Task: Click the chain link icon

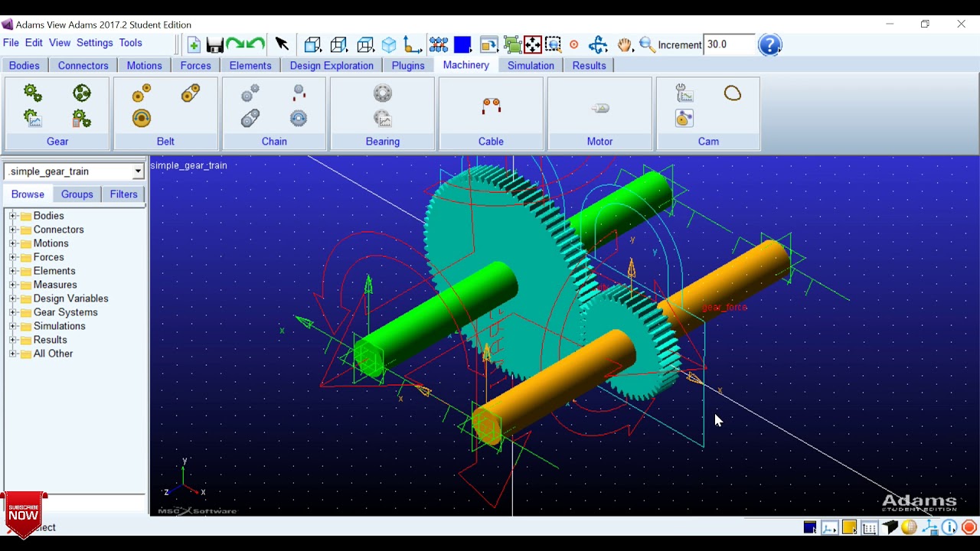Action: coord(250,118)
